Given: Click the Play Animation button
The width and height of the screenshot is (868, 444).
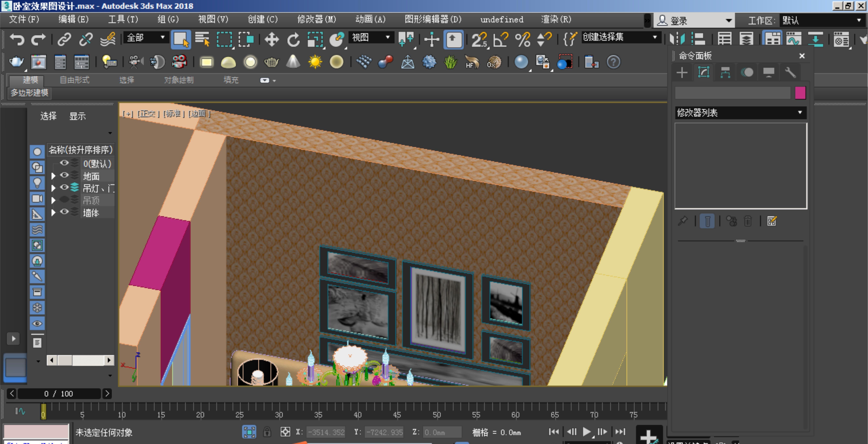Looking at the screenshot, I should pos(587,431).
